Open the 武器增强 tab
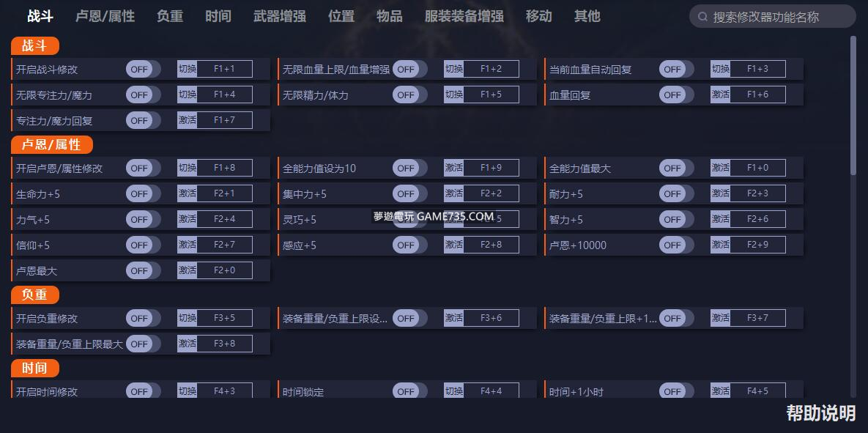The image size is (868, 433). tap(279, 15)
